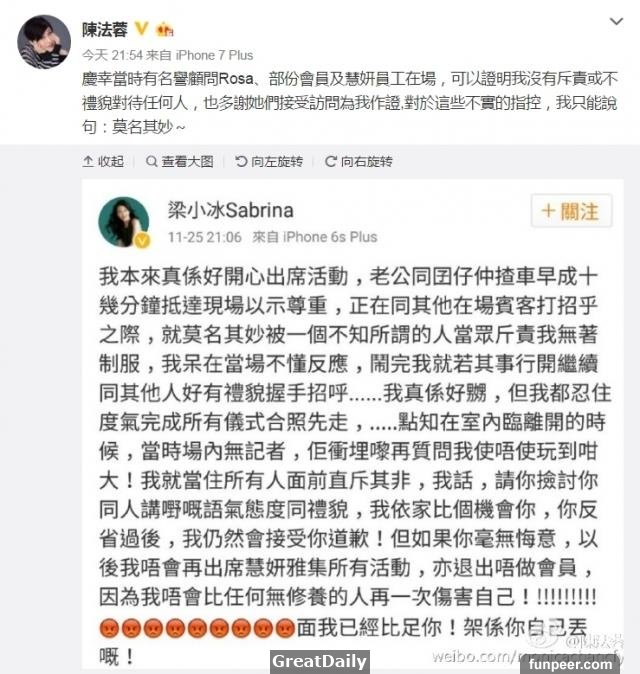Click the GreatDaily watermark label
640x674 pixels.
(320, 662)
